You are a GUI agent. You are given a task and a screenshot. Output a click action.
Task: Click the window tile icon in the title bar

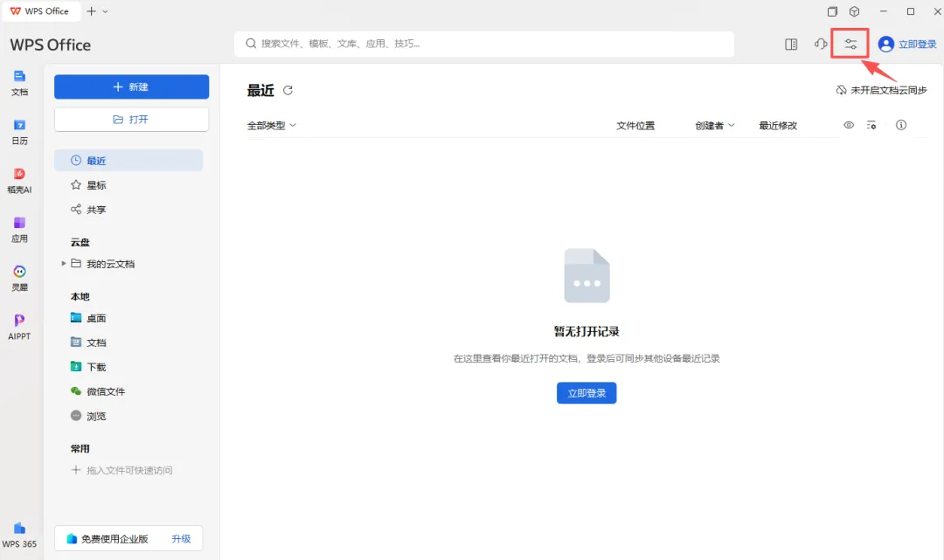pyautogui.click(x=832, y=10)
